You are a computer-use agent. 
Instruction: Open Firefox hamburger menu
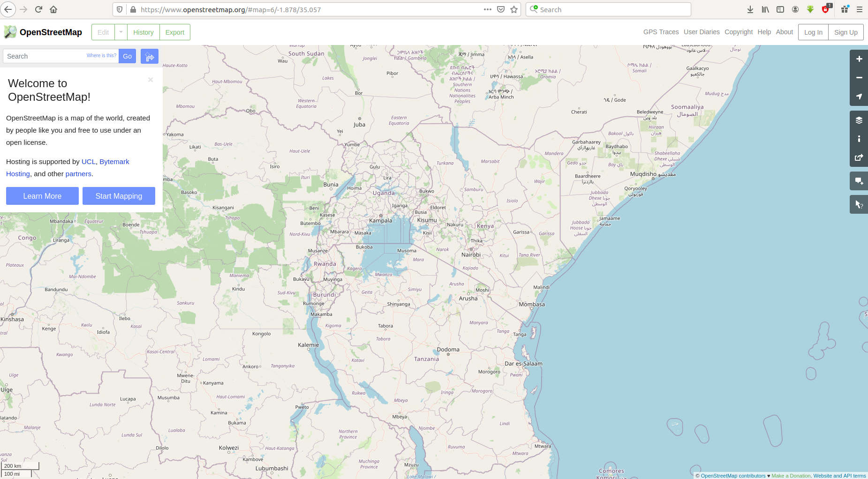859,9
